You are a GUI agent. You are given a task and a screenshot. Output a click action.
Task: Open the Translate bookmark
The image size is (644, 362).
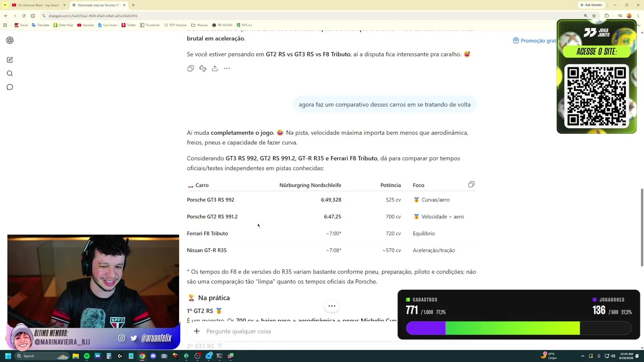pyautogui.click(x=41, y=25)
